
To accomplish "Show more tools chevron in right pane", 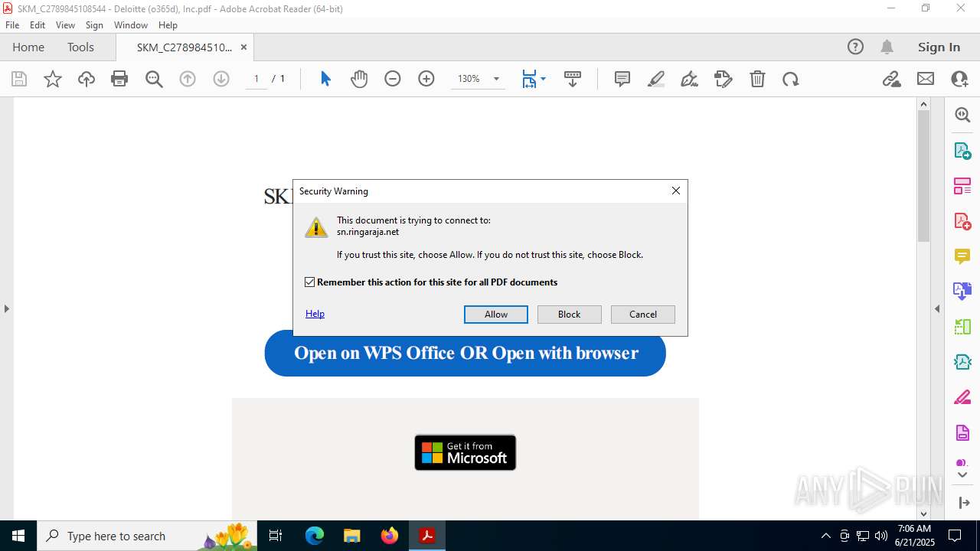I will click(x=962, y=475).
